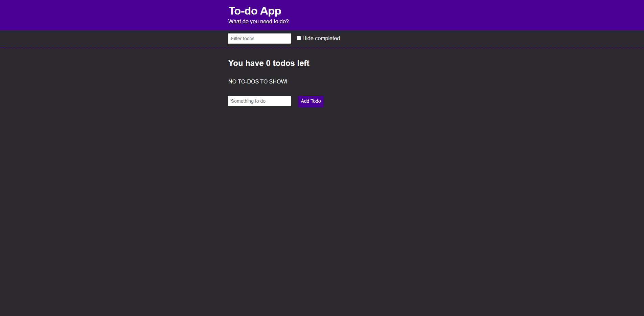Screen dimensions: 644x316
Task: Check the box next to Hide completed
Action: (299, 38)
